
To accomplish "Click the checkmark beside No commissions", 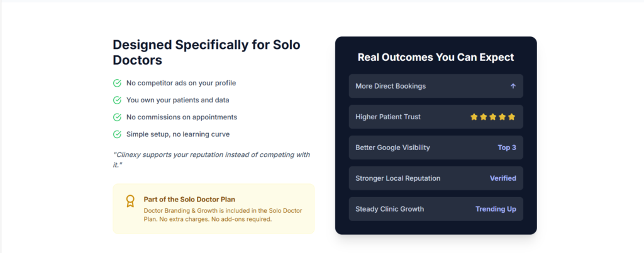I will [117, 117].
